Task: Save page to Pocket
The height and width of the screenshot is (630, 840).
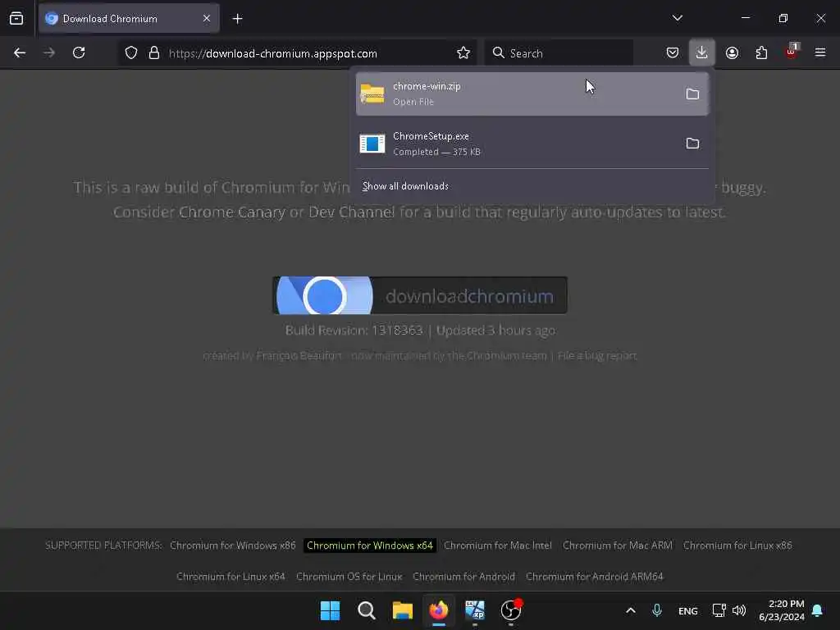Action: click(673, 53)
